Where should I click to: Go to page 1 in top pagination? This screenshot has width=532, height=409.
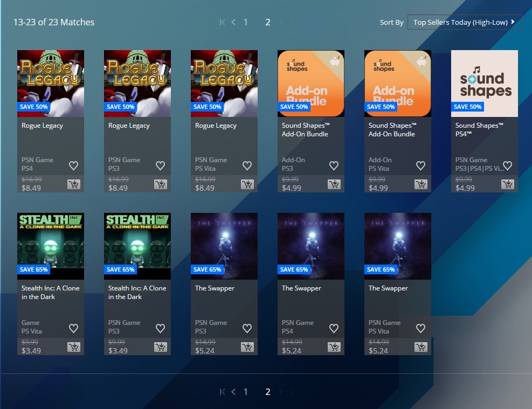(246, 22)
